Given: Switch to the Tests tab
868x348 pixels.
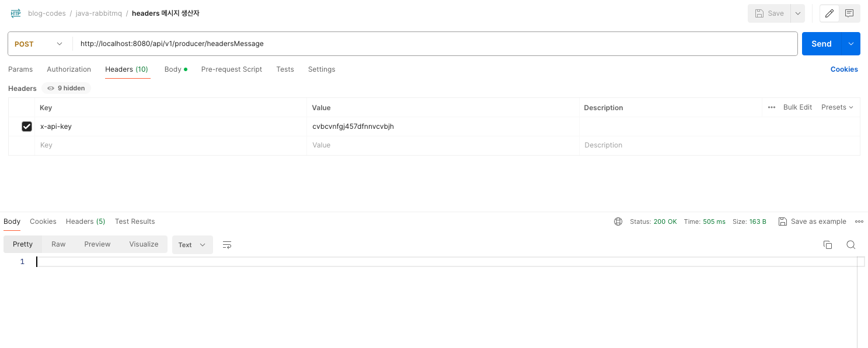Looking at the screenshot, I should (x=285, y=69).
